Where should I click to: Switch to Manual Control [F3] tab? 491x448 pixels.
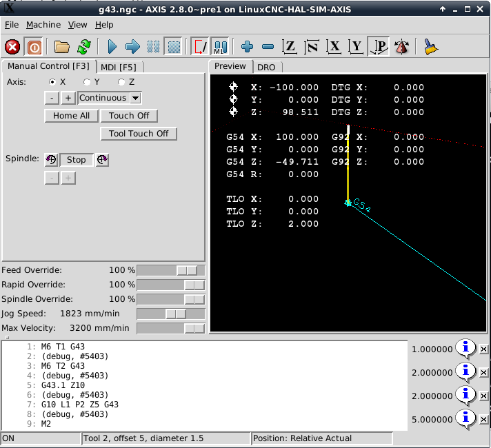click(48, 66)
